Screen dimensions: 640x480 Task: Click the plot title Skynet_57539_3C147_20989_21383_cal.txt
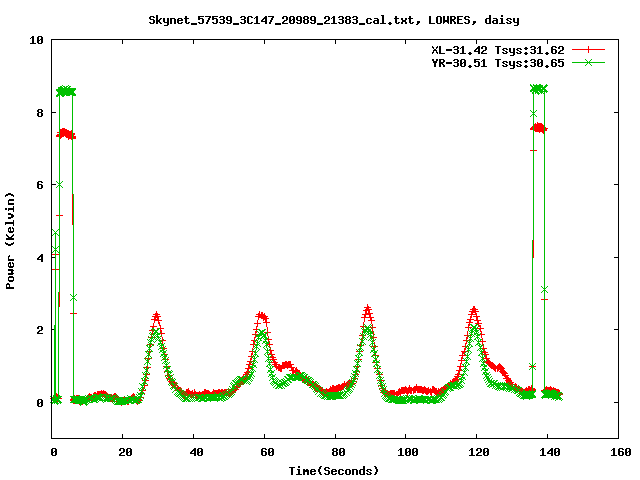[284, 20]
